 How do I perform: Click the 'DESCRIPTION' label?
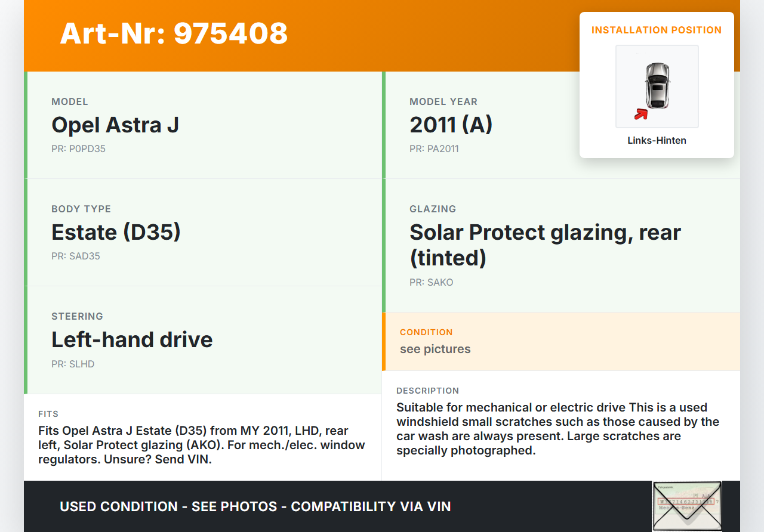(x=427, y=391)
